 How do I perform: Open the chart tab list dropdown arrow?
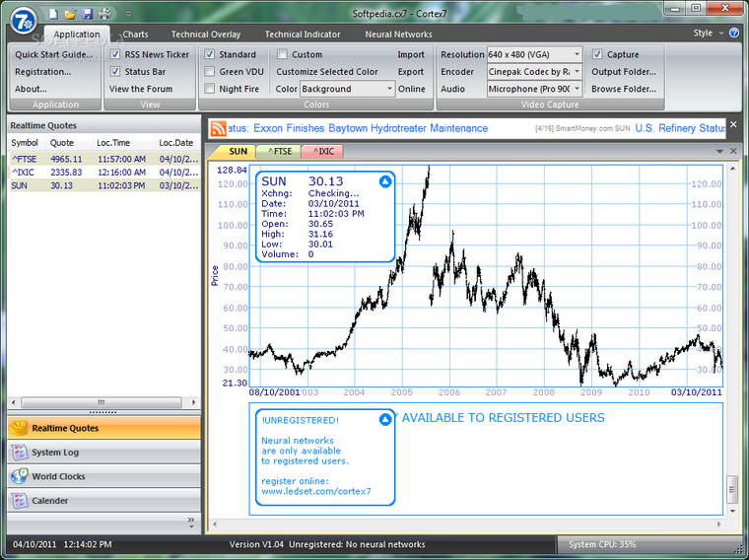coord(719,152)
